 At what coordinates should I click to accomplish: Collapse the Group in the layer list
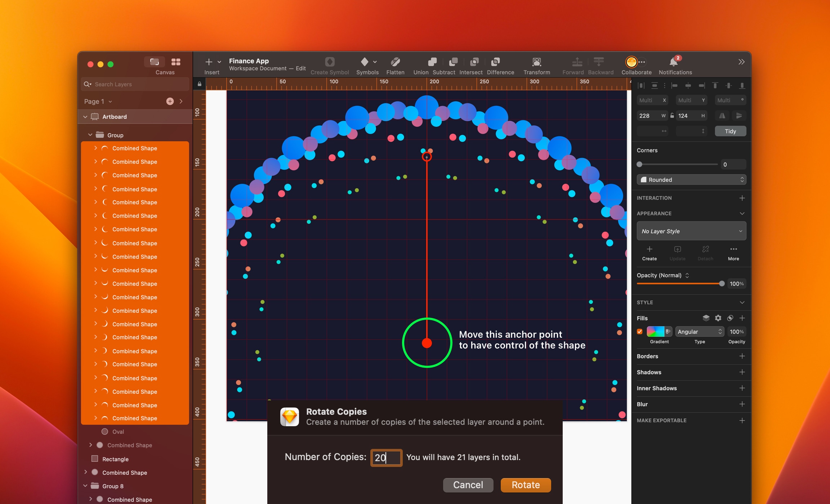tap(90, 135)
